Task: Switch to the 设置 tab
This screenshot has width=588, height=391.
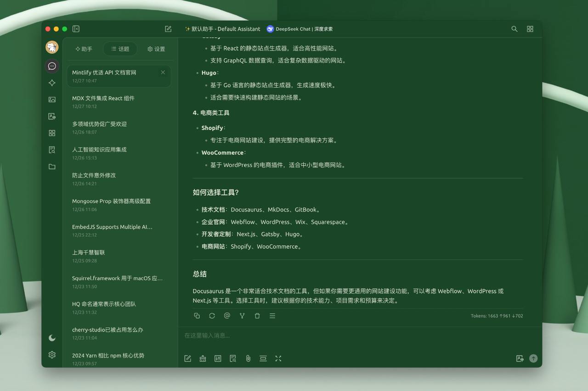Action: coord(156,49)
